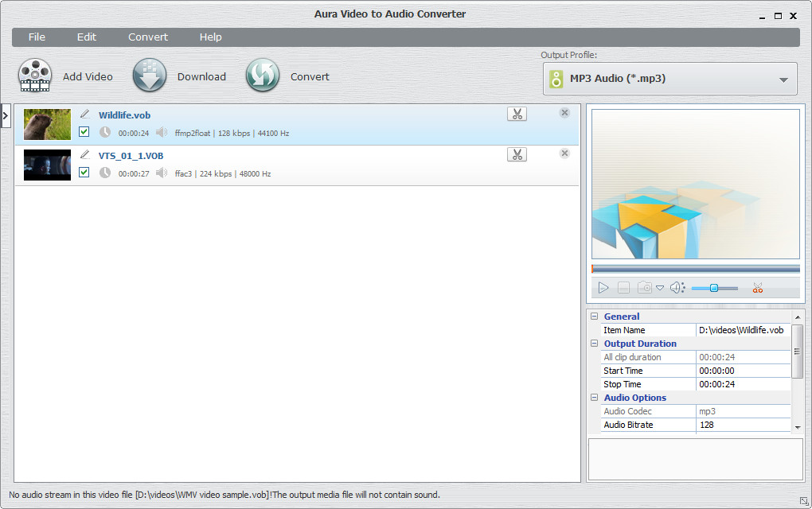Open the Download tool
This screenshot has height=509, width=812.
pos(150,76)
